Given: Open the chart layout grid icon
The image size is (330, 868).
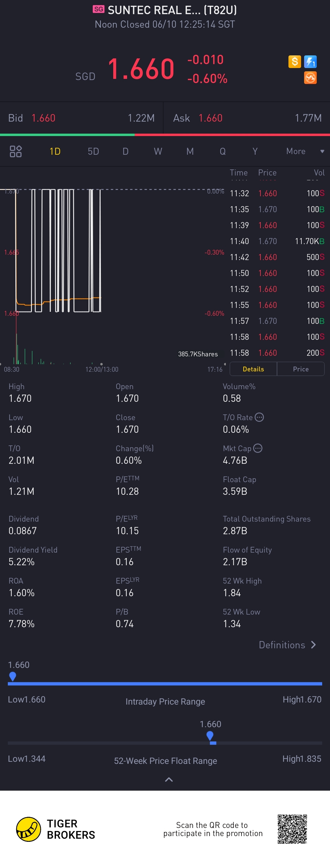Looking at the screenshot, I should tap(15, 151).
